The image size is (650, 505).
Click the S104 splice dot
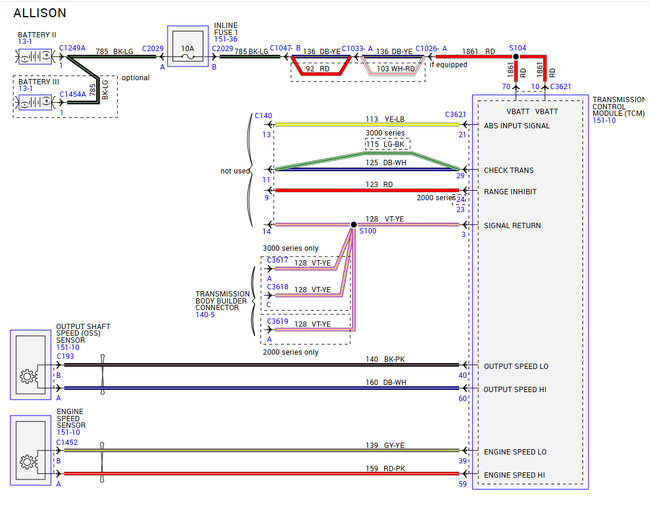(516, 56)
